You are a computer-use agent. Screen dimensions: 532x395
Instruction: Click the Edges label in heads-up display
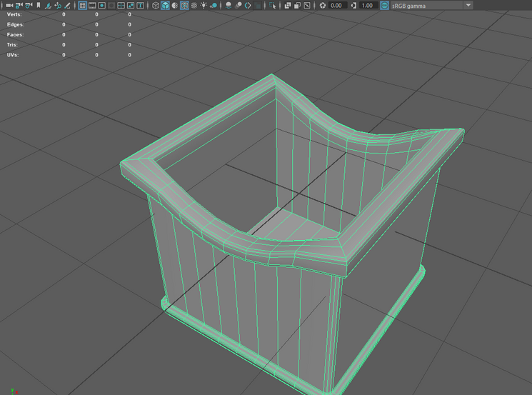point(16,24)
